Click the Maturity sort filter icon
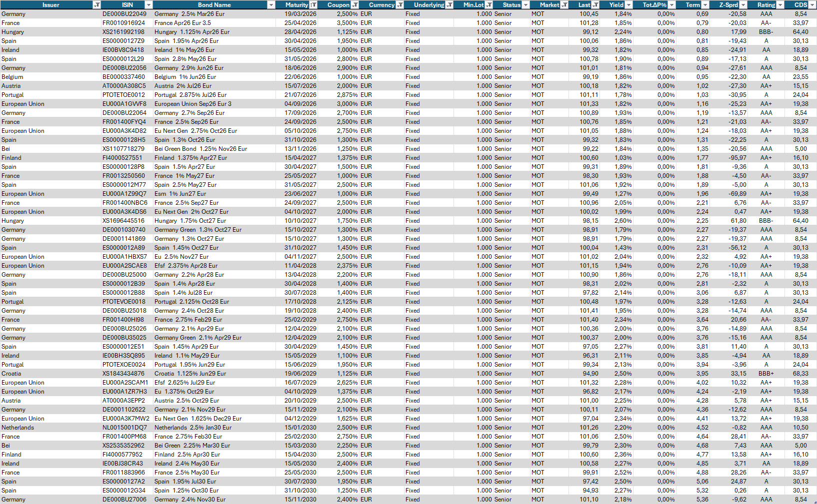The image size is (817, 504). pyautogui.click(x=313, y=5)
